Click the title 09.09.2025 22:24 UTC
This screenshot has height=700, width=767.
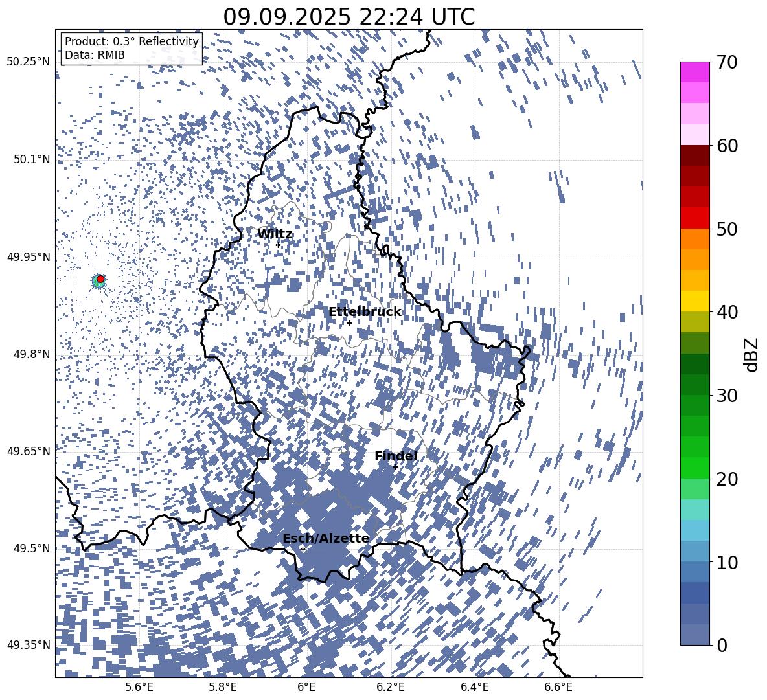point(349,17)
